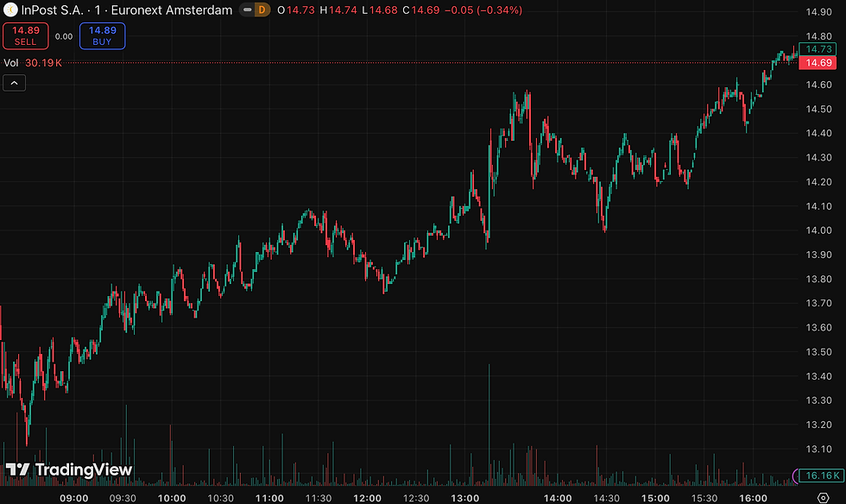Viewport: 846px width, 504px height.
Task: Click the 10:00 time axis label
Action: pos(172,498)
